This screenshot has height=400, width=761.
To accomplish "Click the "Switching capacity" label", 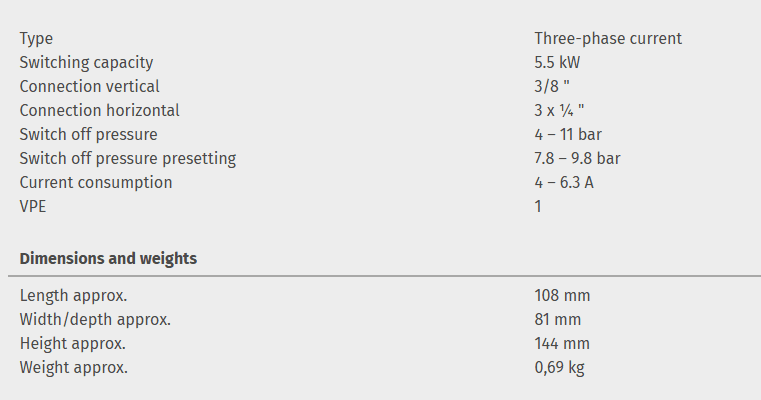I will click(x=87, y=63).
